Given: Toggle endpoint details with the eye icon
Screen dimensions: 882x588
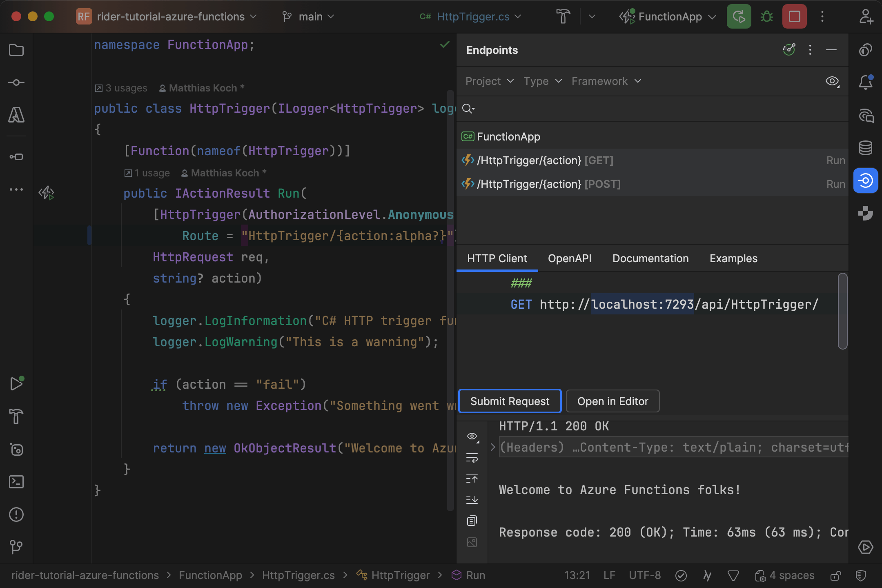Looking at the screenshot, I should point(832,81).
